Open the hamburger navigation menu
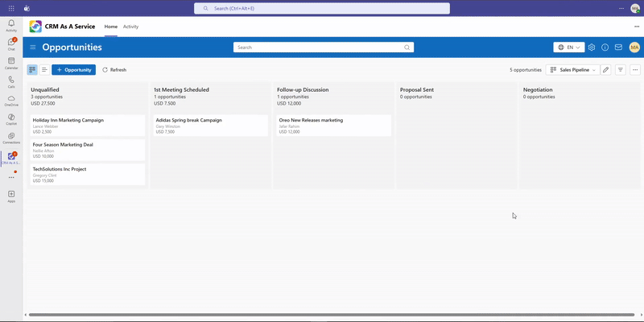The image size is (644, 322). (x=33, y=47)
